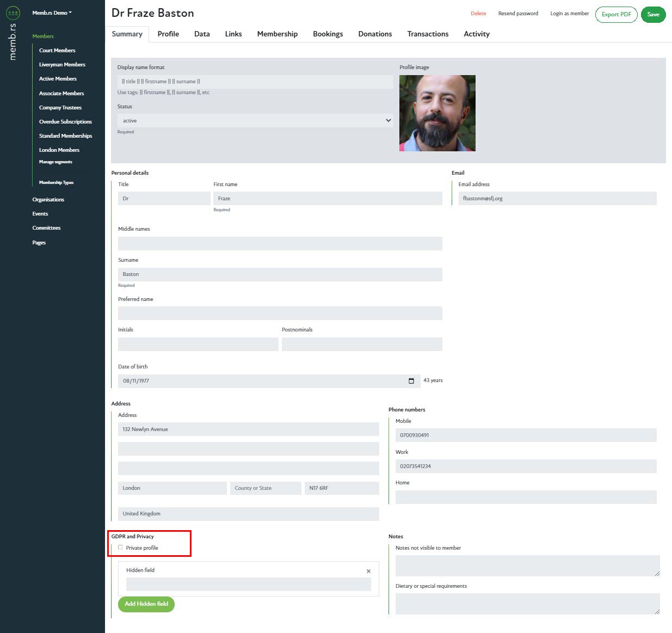Open the Transactions tab

point(428,34)
